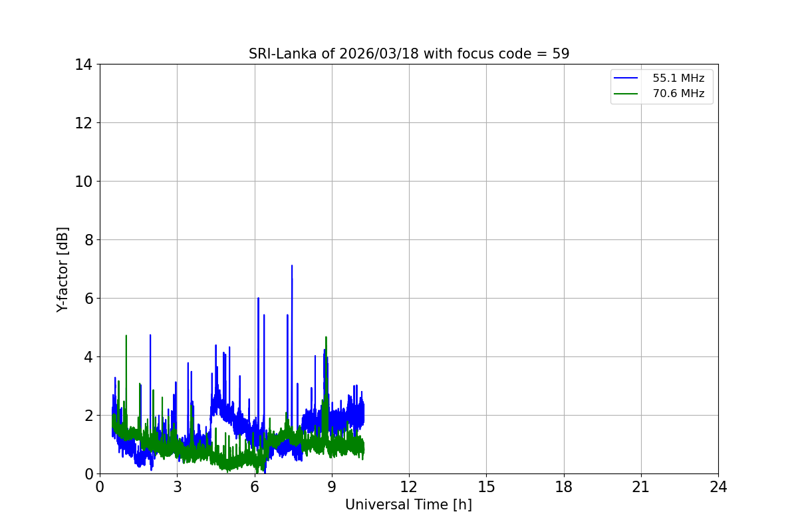This screenshot has width=798, height=532.
Task: Click the Y-factor [dB] axis label
Action: (x=63, y=269)
